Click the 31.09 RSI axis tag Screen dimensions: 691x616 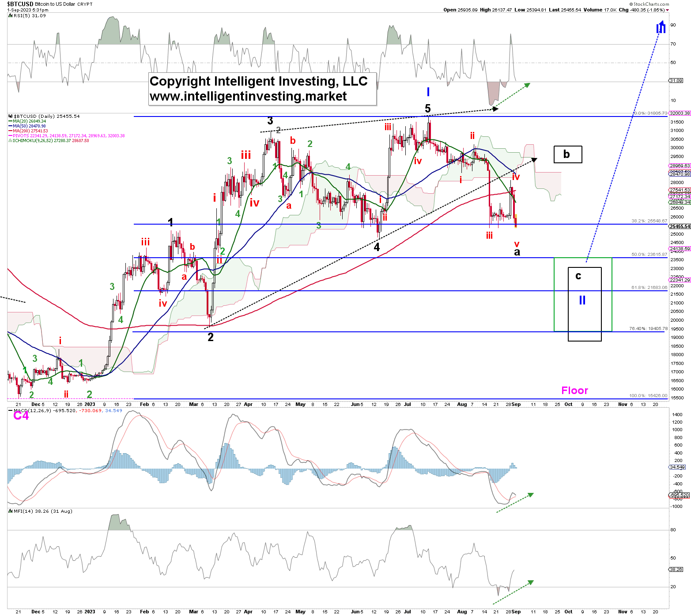point(676,81)
